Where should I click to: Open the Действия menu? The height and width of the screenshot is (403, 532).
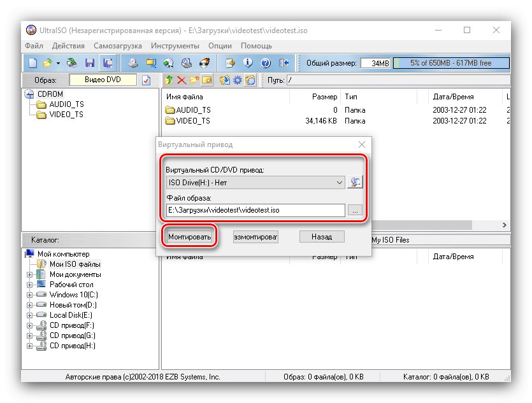(x=68, y=46)
